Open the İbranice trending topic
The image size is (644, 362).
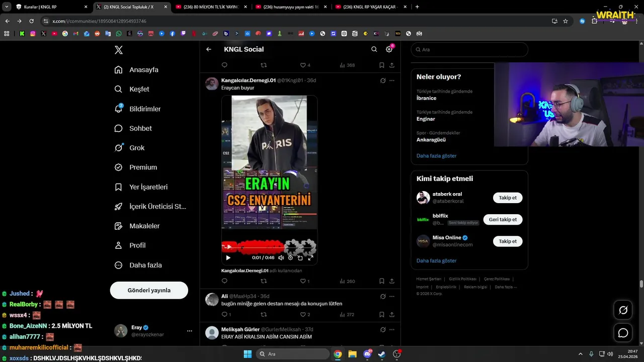click(x=427, y=98)
